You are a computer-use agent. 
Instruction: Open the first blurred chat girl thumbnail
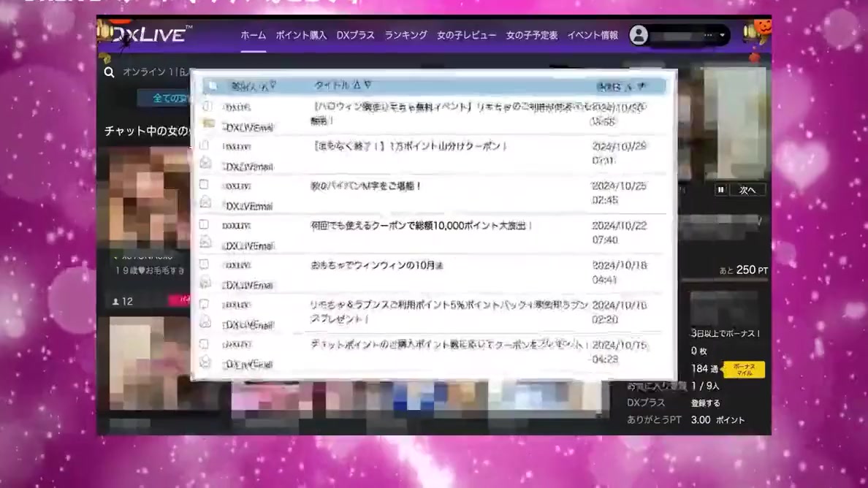(150, 197)
